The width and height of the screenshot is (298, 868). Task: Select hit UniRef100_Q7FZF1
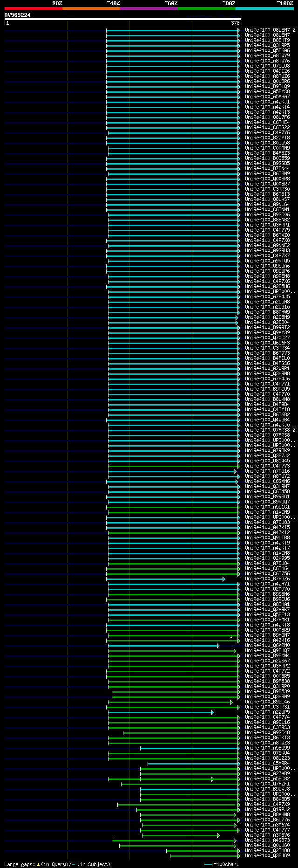tap(267, 784)
